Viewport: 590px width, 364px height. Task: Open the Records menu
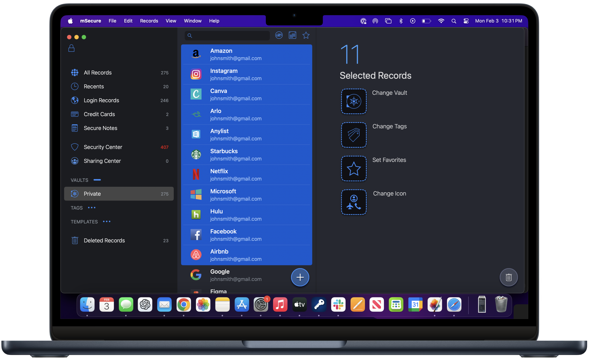149,21
